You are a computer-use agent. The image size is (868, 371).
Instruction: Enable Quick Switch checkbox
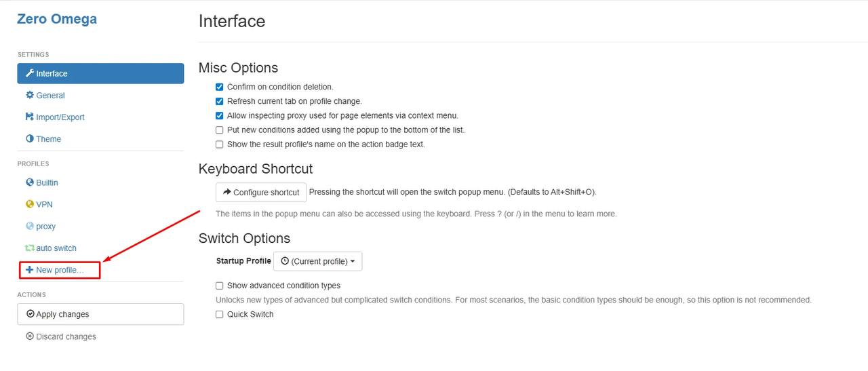coord(219,314)
